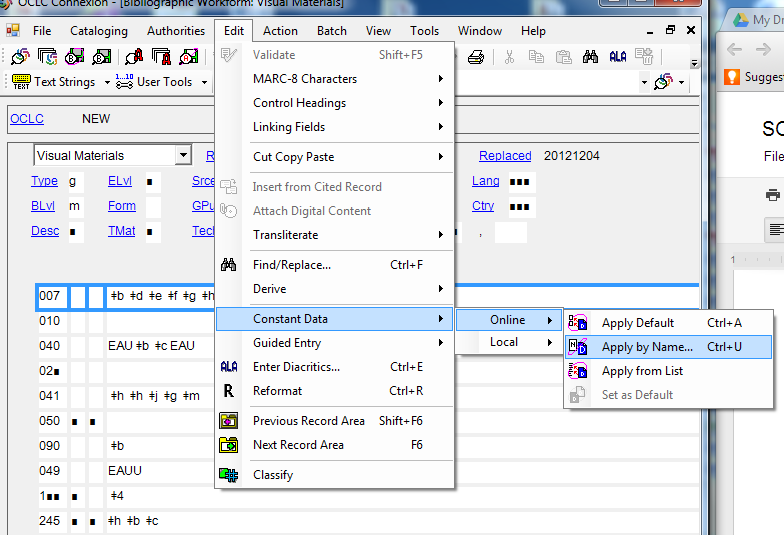Click the authority search icon with red A

point(134,57)
